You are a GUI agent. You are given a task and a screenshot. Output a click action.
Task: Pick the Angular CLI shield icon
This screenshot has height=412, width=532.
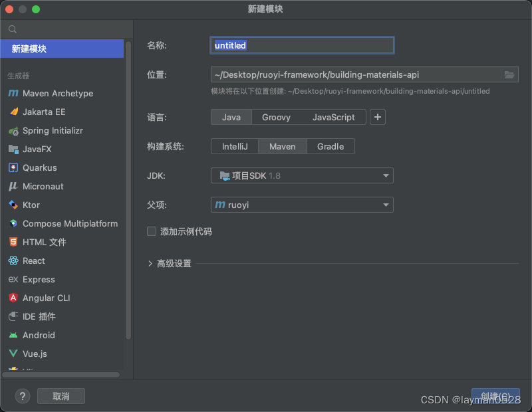coord(13,298)
